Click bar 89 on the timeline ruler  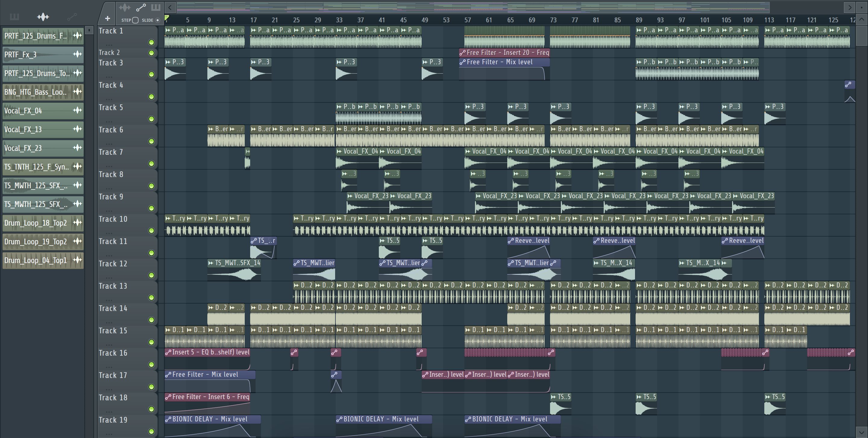pyautogui.click(x=639, y=20)
